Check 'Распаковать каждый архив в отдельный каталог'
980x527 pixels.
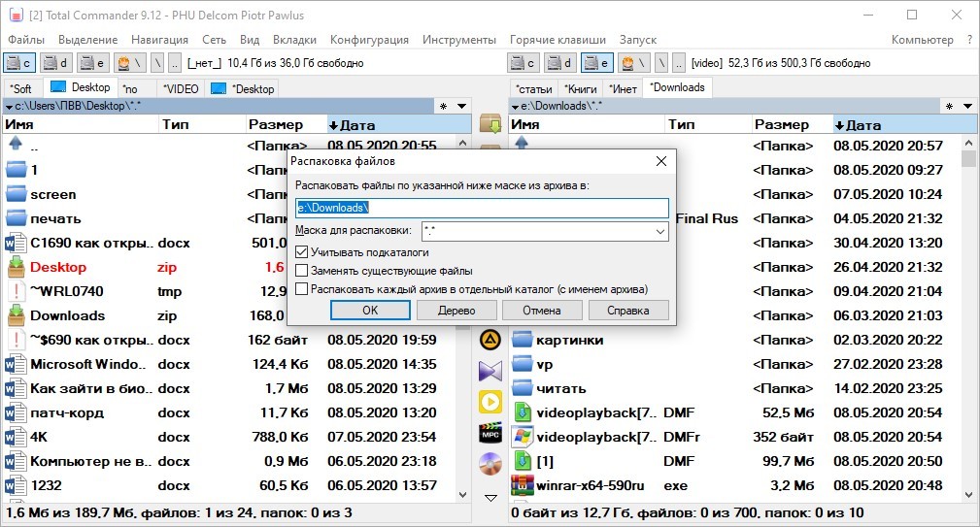302,289
